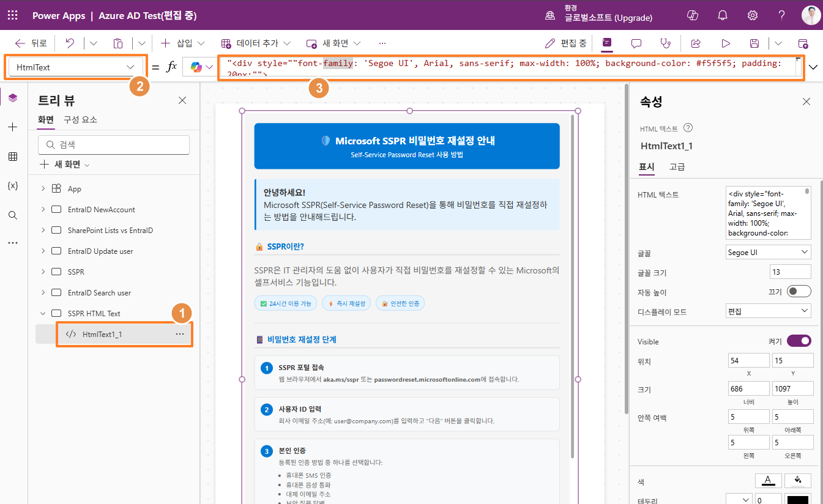Close the properties panel
Image resolution: width=823 pixels, height=504 pixels.
coord(806,102)
